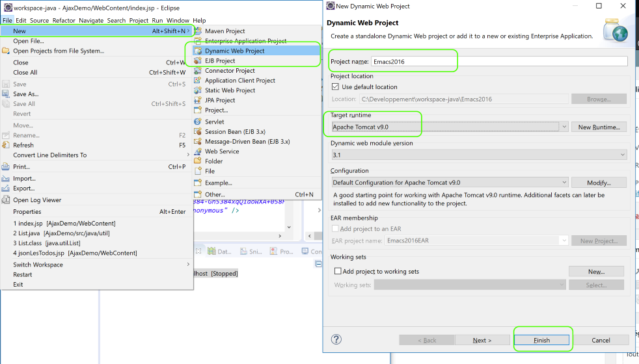The image size is (639, 364).
Task: Open the Help menu
Action: coord(199,20)
